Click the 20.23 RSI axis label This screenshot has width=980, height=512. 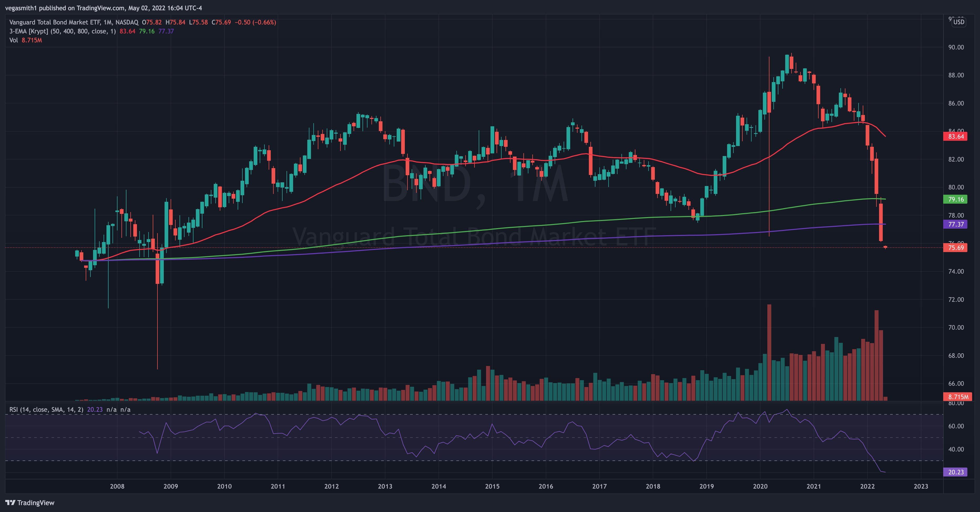point(956,472)
